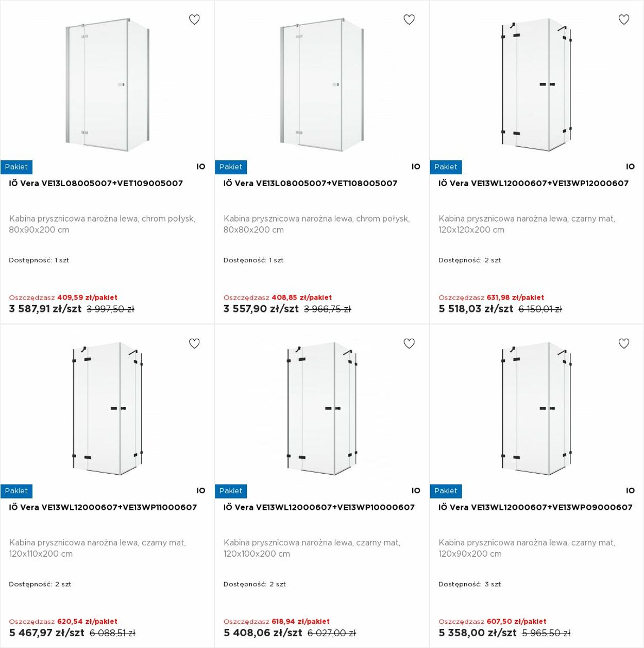This screenshot has width=644, height=648.
Task: Click heart icon on 120x120x200 cm cabin
Action: (624, 20)
